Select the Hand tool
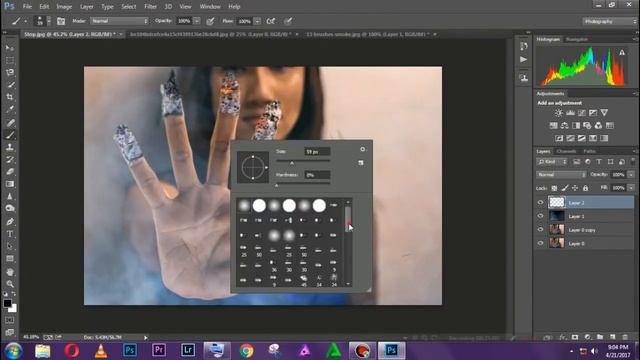Image resolution: width=640 pixels, height=360 pixels. [x=10, y=272]
